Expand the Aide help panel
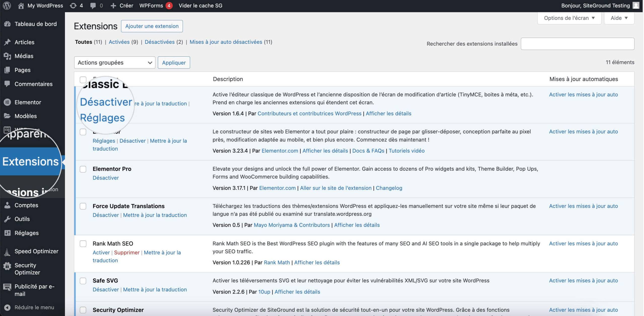The image size is (644, 316). pos(619,18)
